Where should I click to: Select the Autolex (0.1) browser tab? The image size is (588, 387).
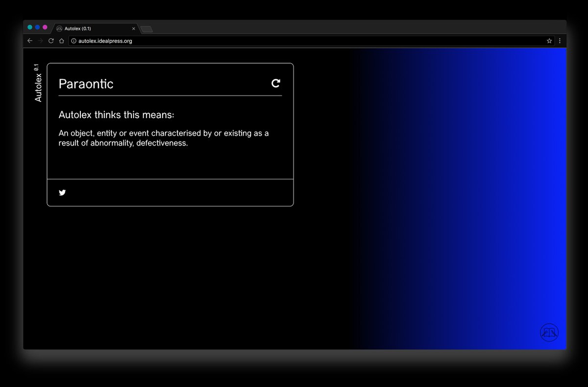click(96, 28)
